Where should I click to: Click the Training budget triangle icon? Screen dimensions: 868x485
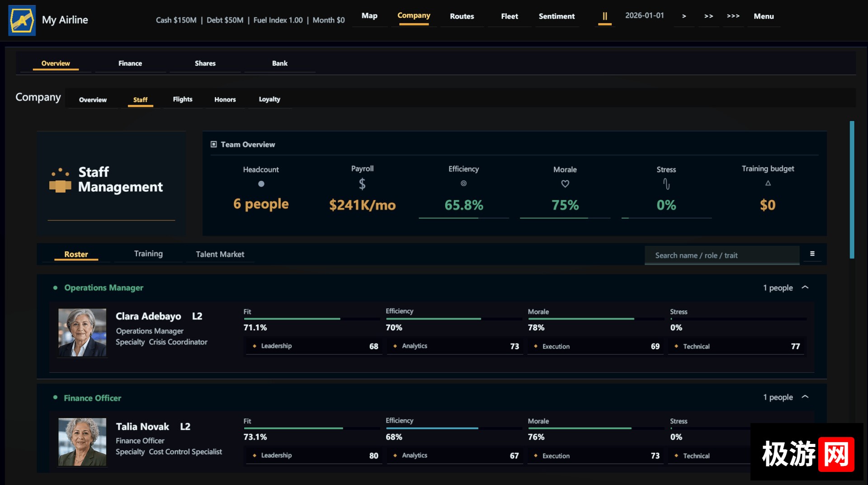(768, 183)
